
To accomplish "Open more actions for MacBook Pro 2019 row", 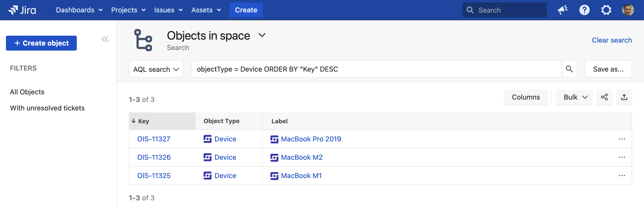I will pyautogui.click(x=622, y=139).
